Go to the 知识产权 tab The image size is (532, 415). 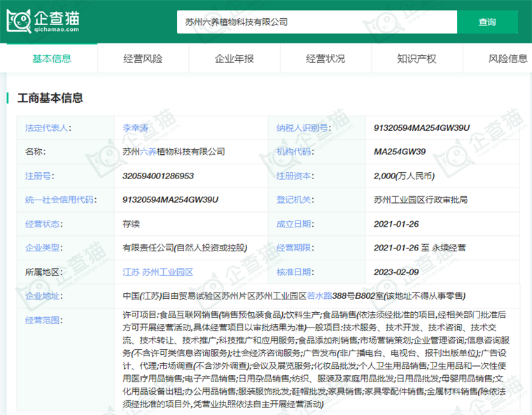click(x=416, y=59)
